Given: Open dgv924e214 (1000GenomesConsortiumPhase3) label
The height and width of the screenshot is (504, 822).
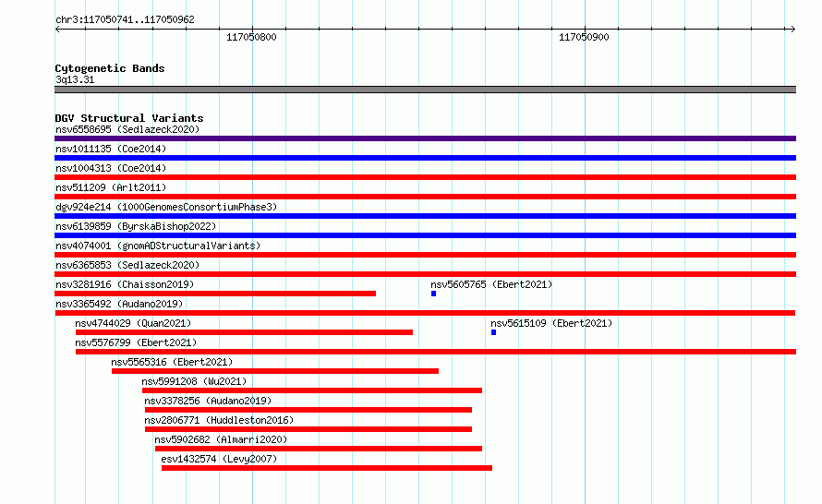Looking at the screenshot, I should click(166, 207).
